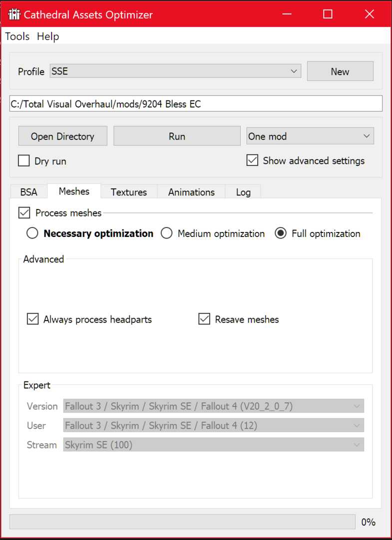This screenshot has width=392, height=540.
Task: Minimize the Cathedral Assets Optimizer window
Action: click(x=286, y=14)
